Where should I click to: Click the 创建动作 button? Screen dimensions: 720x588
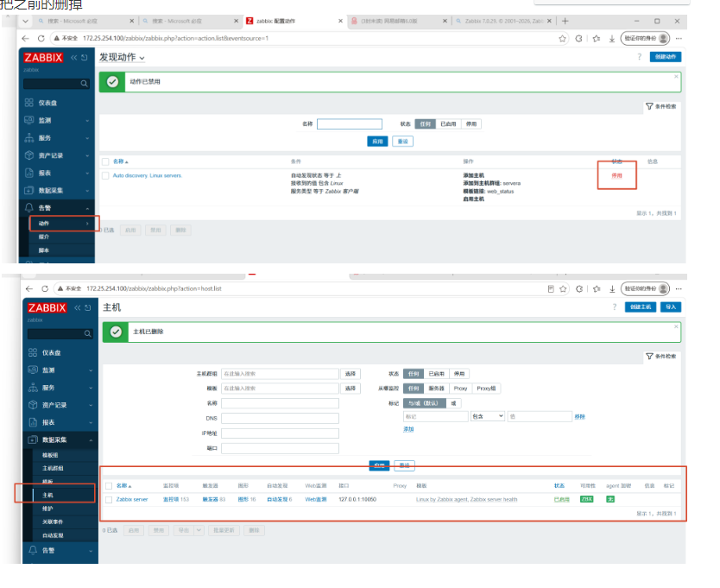tap(666, 57)
